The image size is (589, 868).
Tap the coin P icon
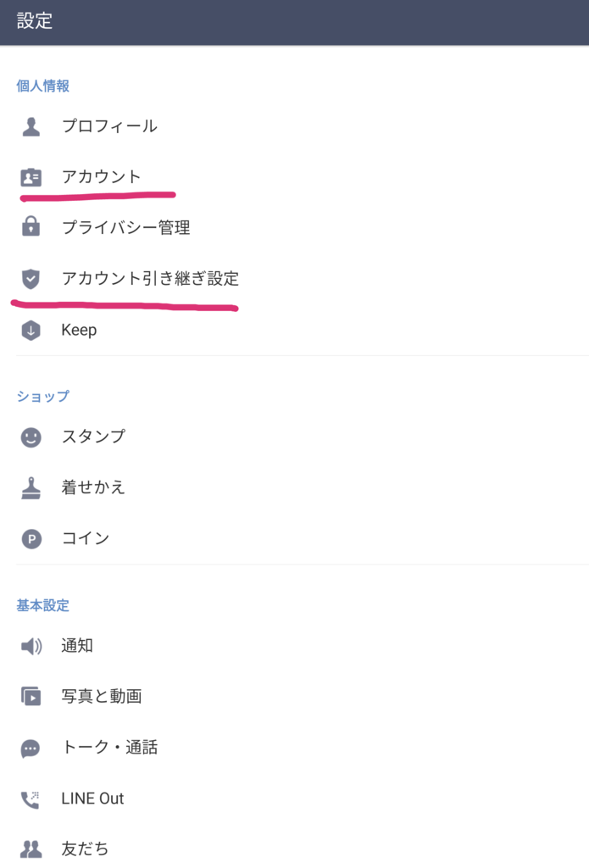(31, 539)
